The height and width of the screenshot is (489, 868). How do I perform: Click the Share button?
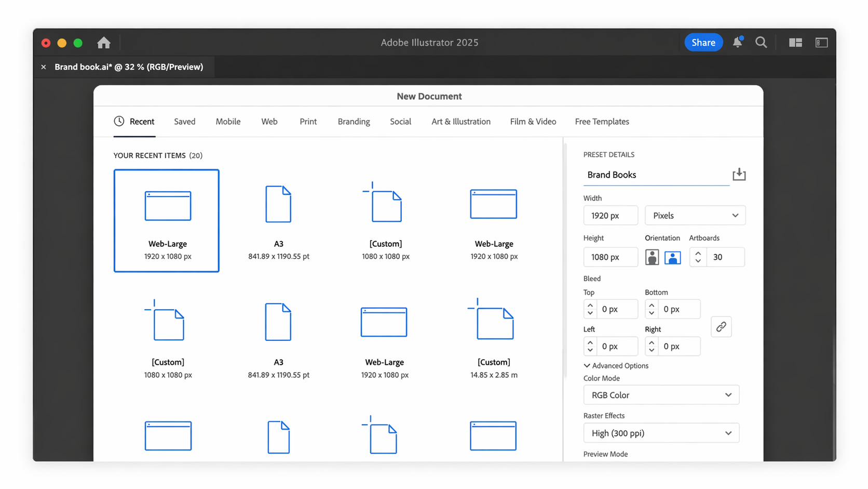(703, 43)
